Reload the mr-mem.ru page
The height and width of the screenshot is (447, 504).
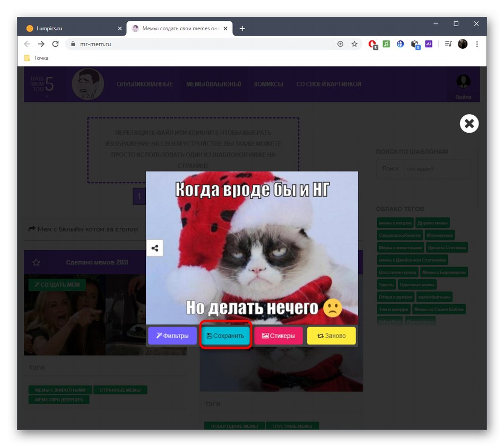coord(55,44)
